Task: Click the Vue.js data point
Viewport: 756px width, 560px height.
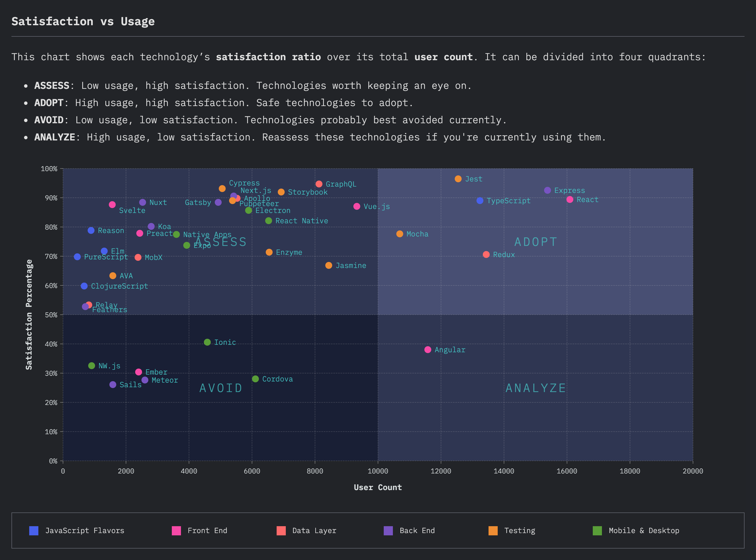Action: (357, 206)
